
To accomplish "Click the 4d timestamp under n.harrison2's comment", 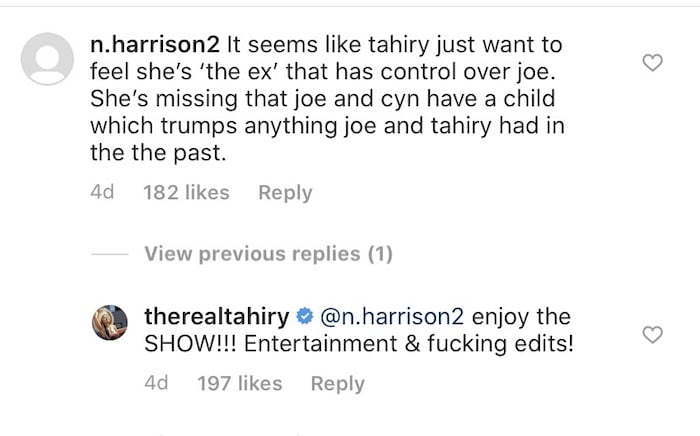I will (x=102, y=193).
